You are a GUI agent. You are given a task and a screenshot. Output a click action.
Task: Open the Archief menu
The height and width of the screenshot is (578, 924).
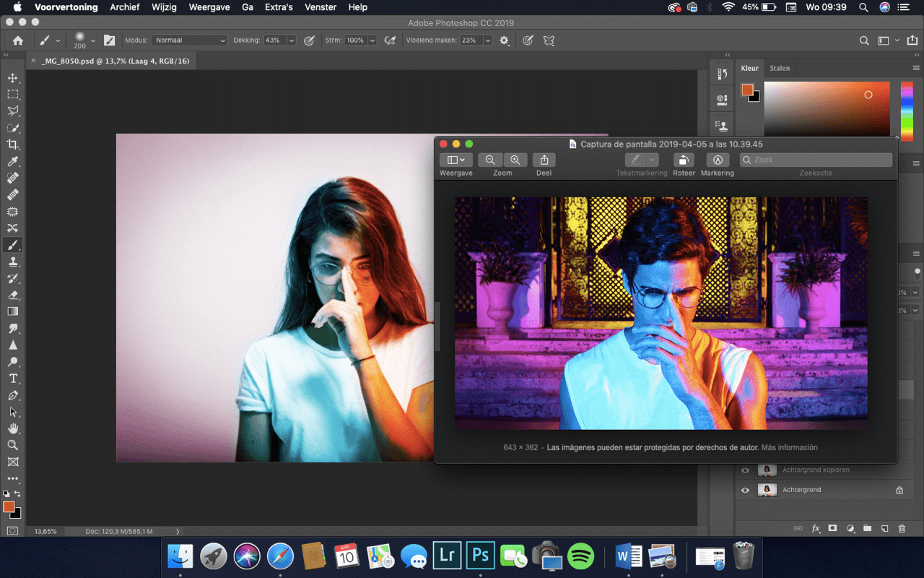(125, 7)
